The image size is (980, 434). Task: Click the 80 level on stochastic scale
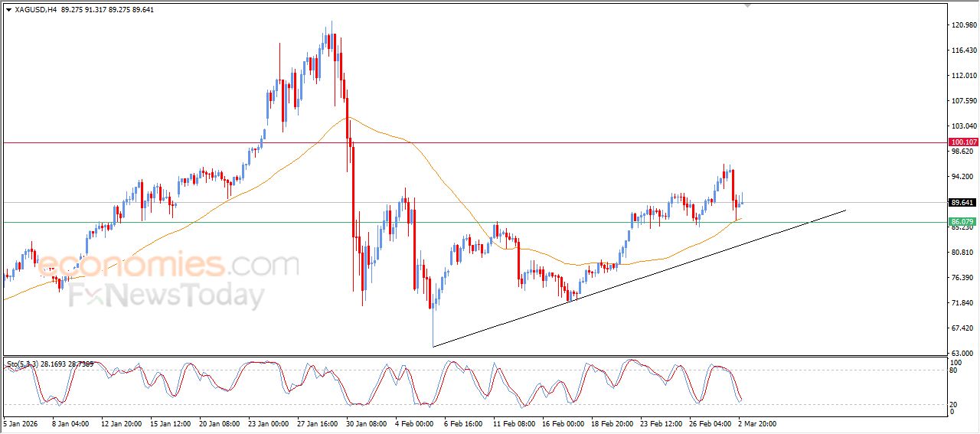click(x=954, y=370)
